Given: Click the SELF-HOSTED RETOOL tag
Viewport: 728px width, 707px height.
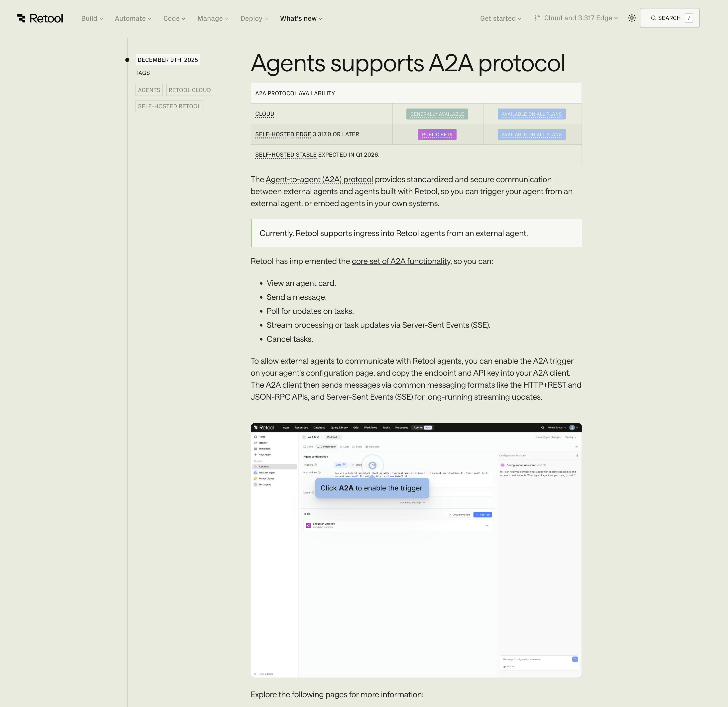Looking at the screenshot, I should (169, 107).
